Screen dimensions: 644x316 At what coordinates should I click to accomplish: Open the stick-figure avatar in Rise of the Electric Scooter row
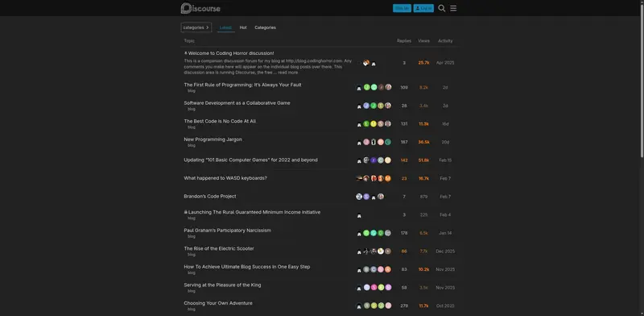(x=366, y=251)
